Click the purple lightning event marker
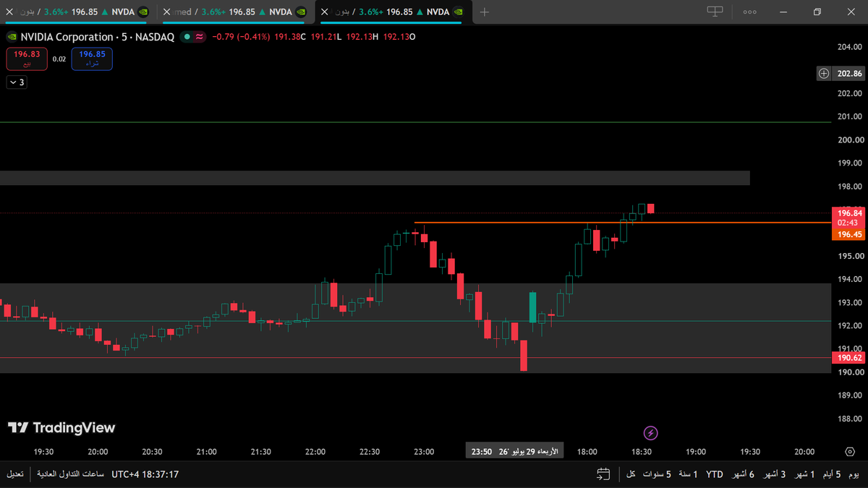Viewport: 868px width, 488px height. click(650, 433)
